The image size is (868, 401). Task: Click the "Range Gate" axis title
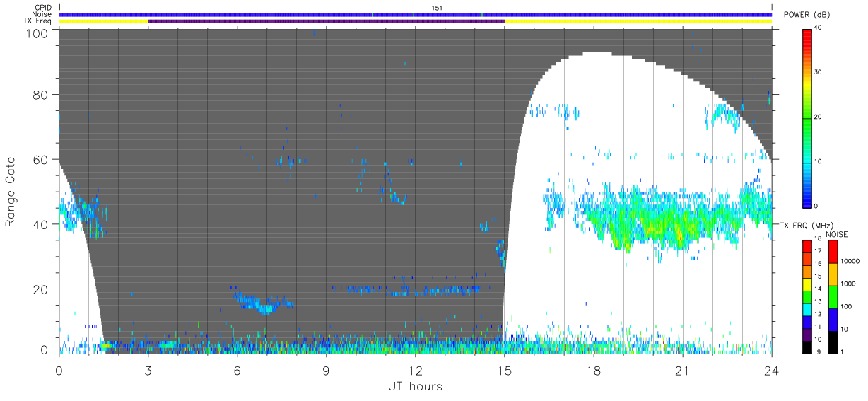[x=11, y=192]
